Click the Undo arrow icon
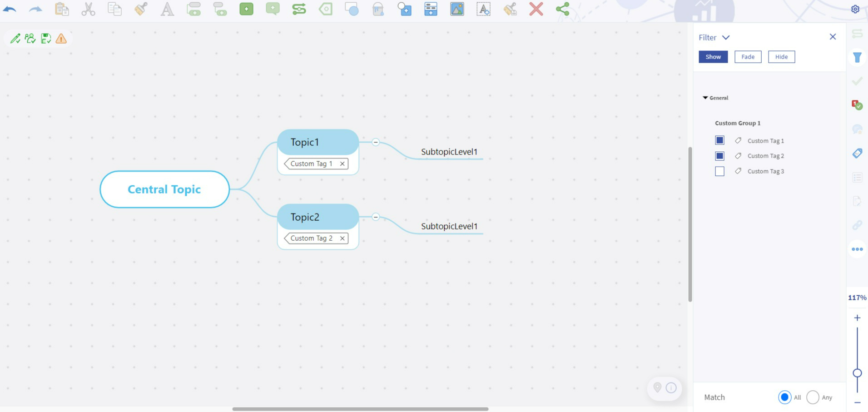 tap(10, 9)
